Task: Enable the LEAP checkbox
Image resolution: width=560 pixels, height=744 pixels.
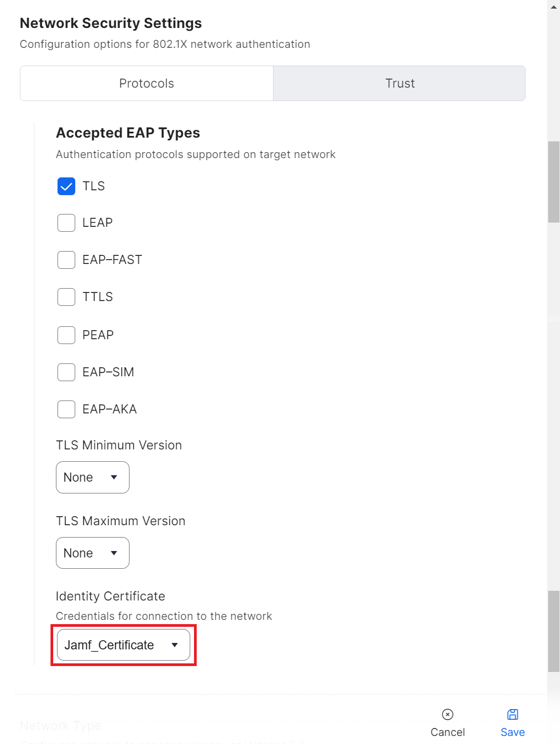Action: (x=66, y=223)
